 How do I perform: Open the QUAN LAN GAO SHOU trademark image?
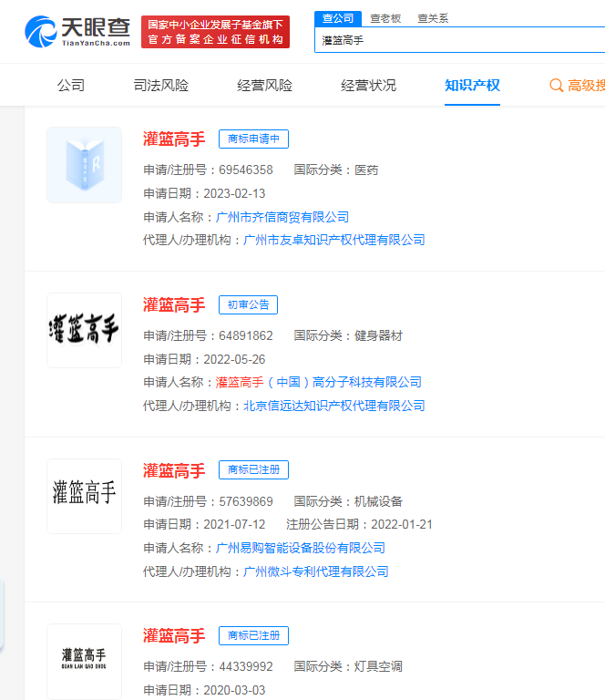pos(84,660)
